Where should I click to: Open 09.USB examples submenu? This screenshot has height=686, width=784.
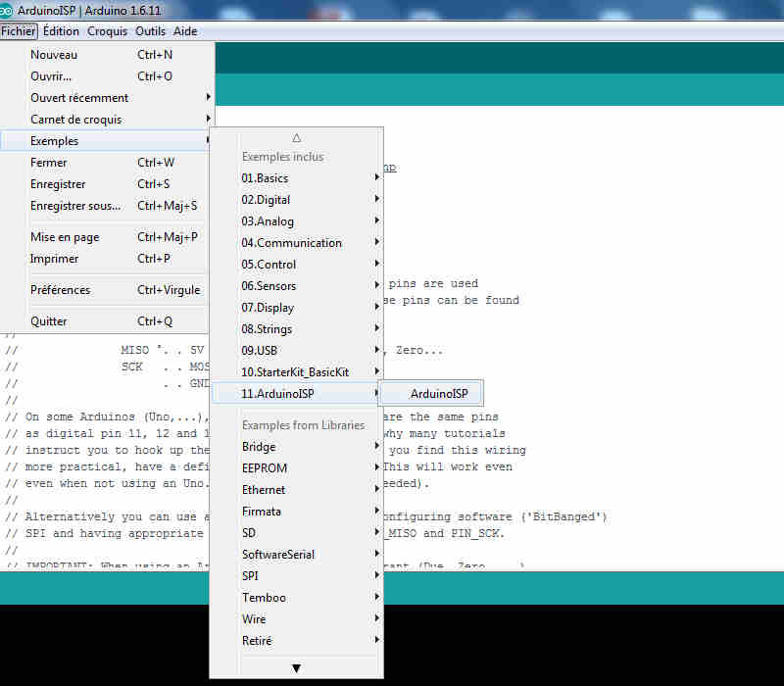297,351
